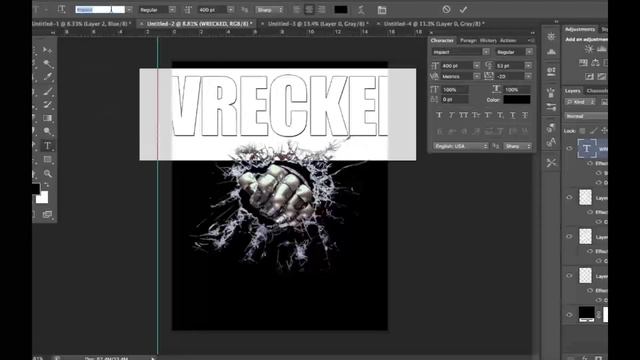Viewport: 640px width, 360px height.
Task: Add a Levels adjustment layer
Action: pyautogui.click(x=602, y=49)
